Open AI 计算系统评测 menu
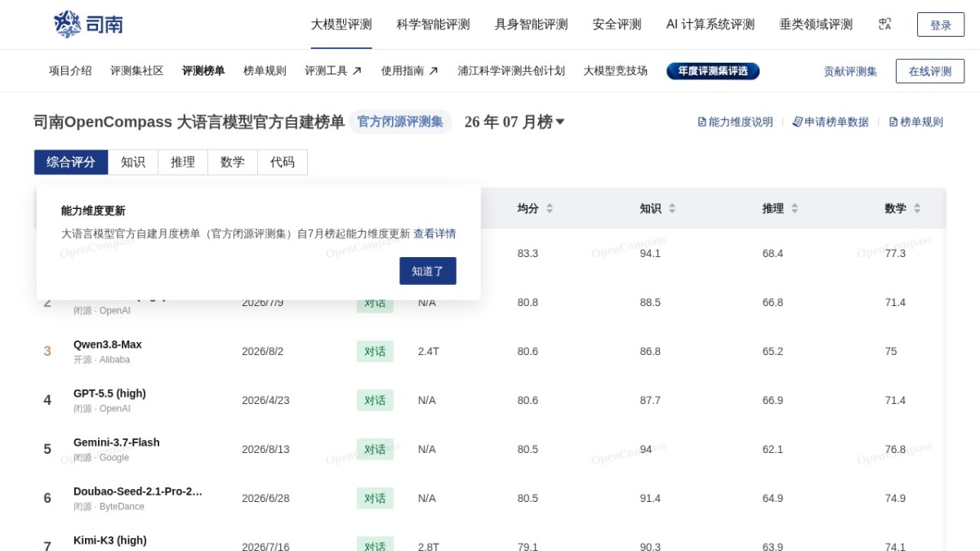This screenshot has height=551, width=980. [x=710, y=24]
